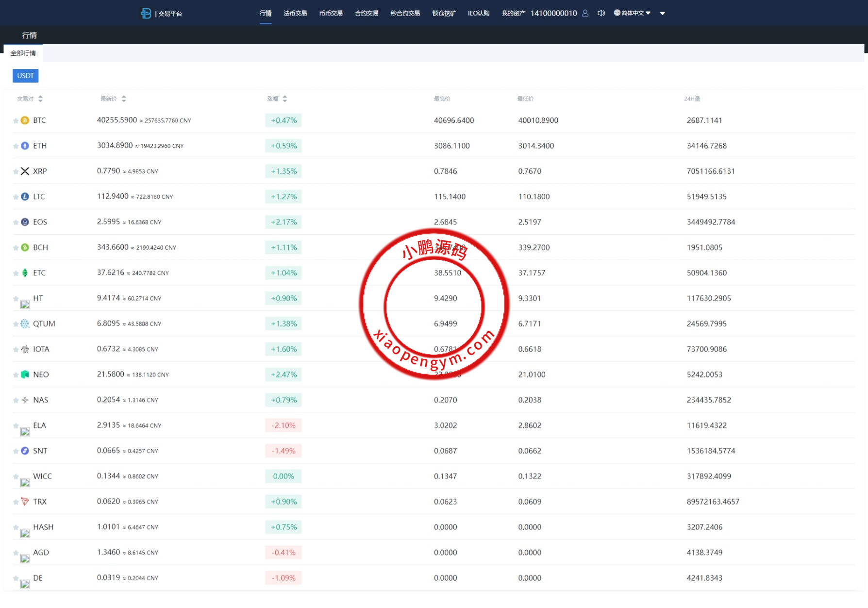The image size is (868, 608).
Task: Switch to the 全部行情 tab
Action: pyautogui.click(x=23, y=53)
